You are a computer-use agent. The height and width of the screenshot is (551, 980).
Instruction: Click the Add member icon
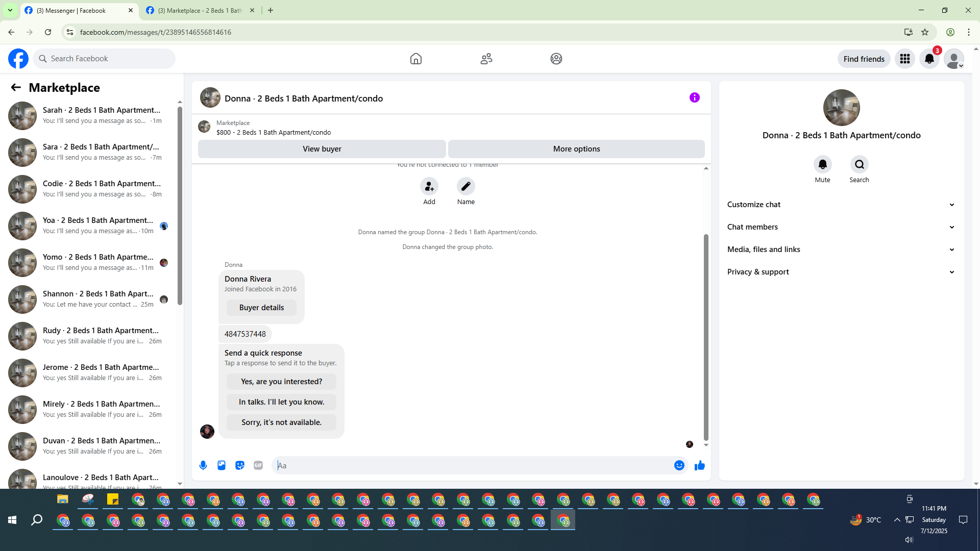click(429, 187)
